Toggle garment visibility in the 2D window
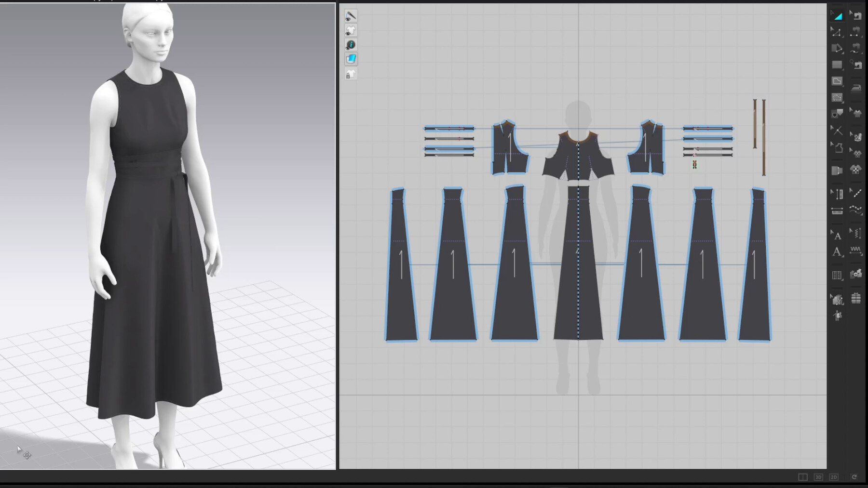868x488 pixels. point(352,30)
